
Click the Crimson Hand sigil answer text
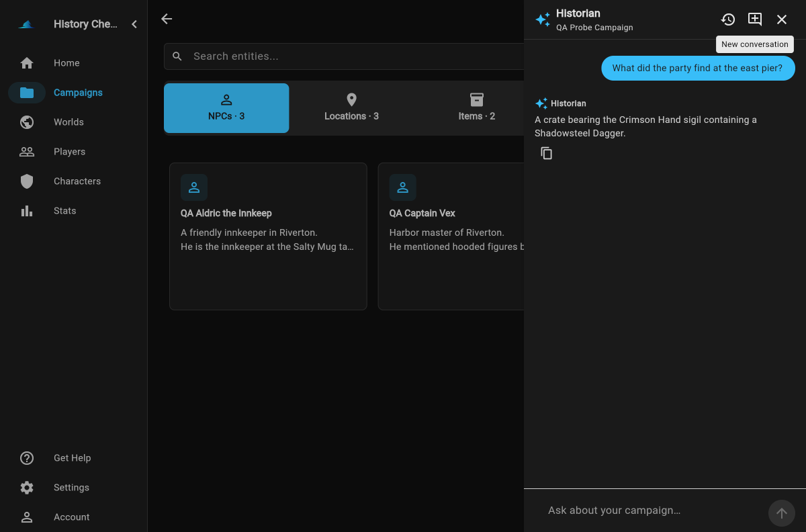tap(645, 126)
